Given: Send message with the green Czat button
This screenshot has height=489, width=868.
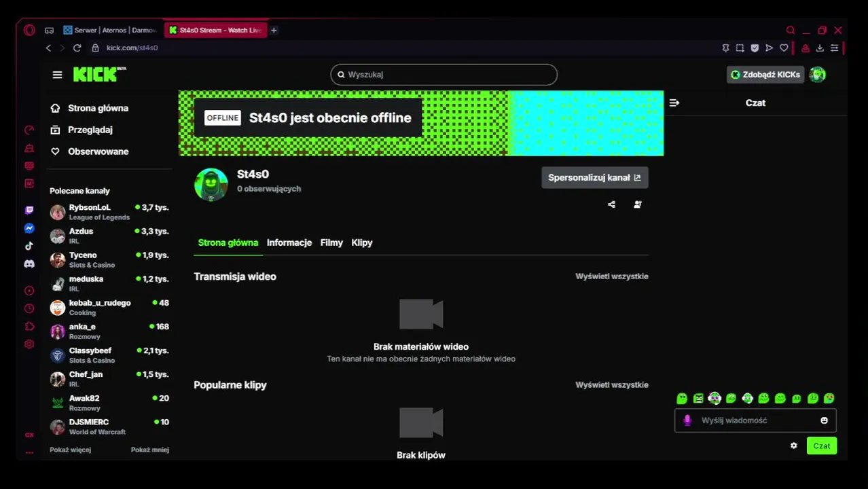Looking at the screenshot, I should 822,446.
